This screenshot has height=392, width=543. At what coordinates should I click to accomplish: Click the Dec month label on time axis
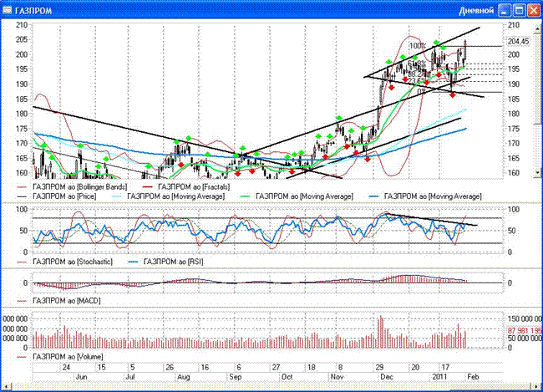point(387,377)
